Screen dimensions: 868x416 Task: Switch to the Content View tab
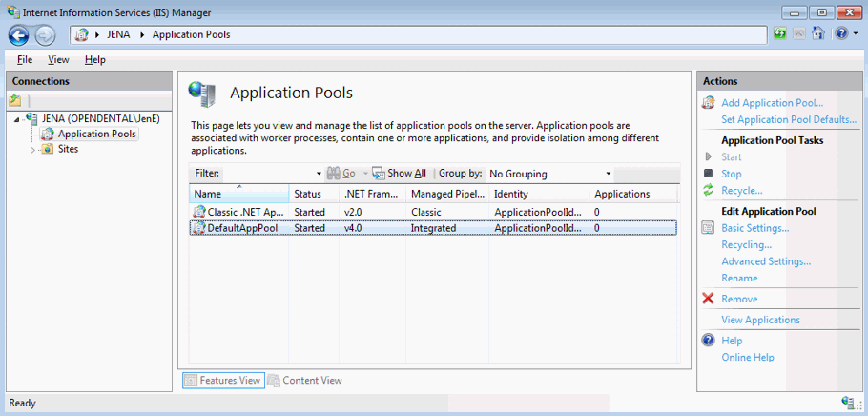coord(305,380)
